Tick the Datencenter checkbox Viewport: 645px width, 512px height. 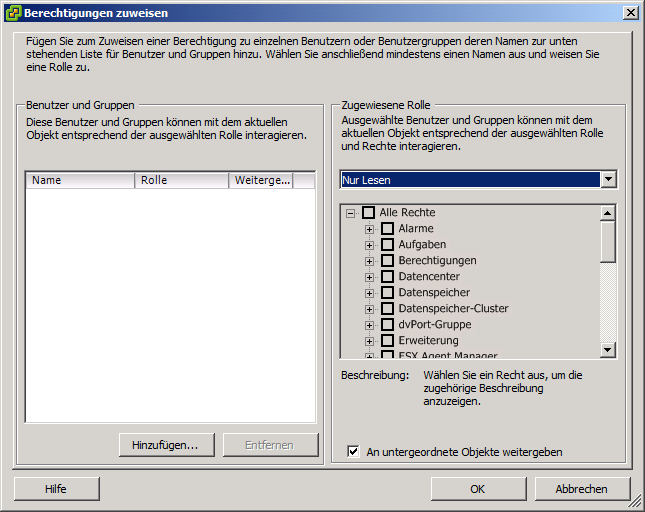(x=387, y=276)
